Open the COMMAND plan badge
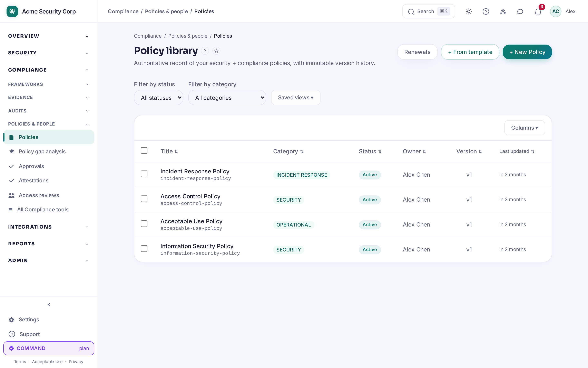 coord(49,348)
